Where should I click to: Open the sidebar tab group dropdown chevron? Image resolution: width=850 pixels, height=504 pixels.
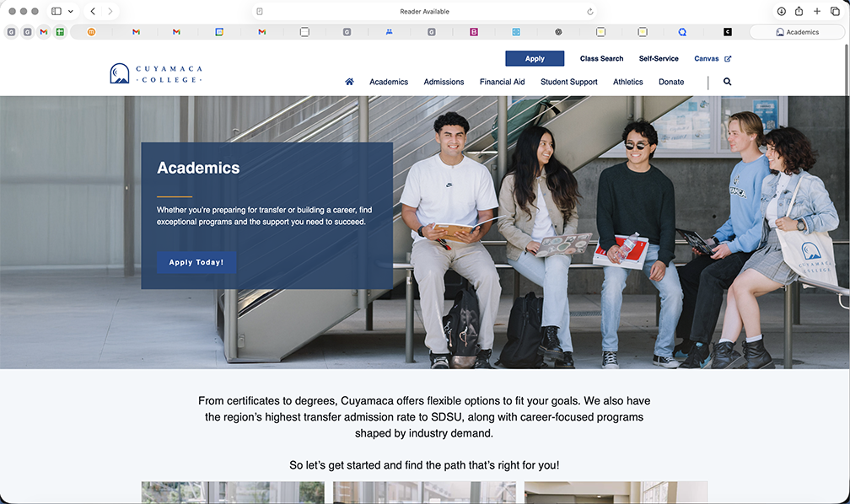[x=71, y=11]
